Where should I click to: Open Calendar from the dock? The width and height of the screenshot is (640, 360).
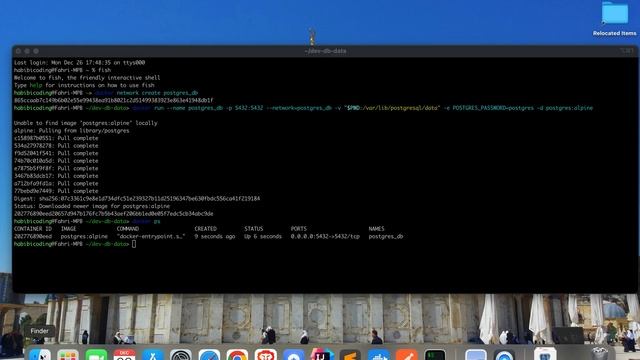pos(124,355)
